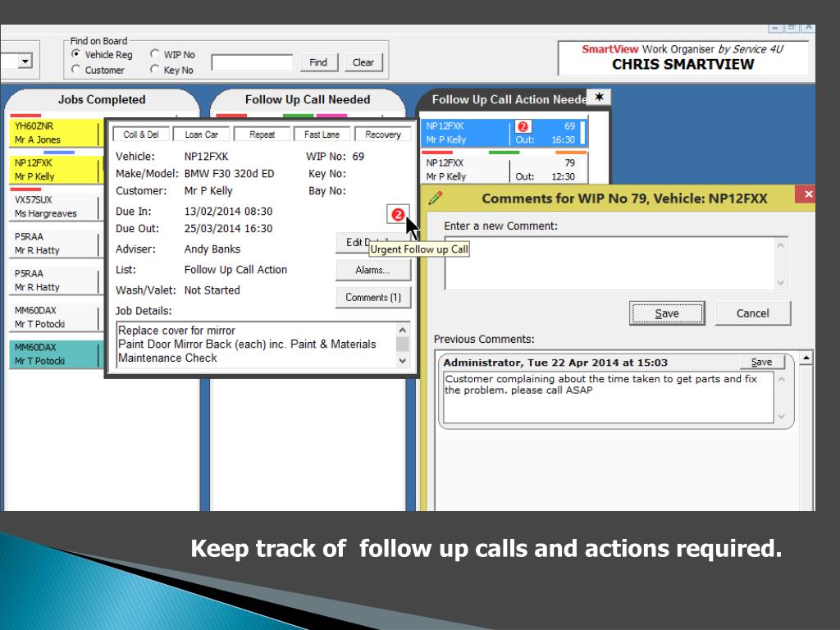This screenshot has width=840, height=630.
Task: Select the YH60ZNR Mr A Jones job card
Action: click(x=55, y=133)
